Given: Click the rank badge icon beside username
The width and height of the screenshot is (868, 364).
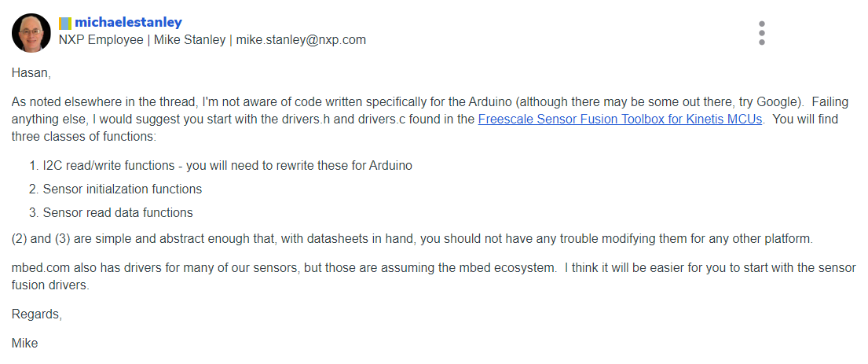Looking at the screenshot, I should 65,23.
